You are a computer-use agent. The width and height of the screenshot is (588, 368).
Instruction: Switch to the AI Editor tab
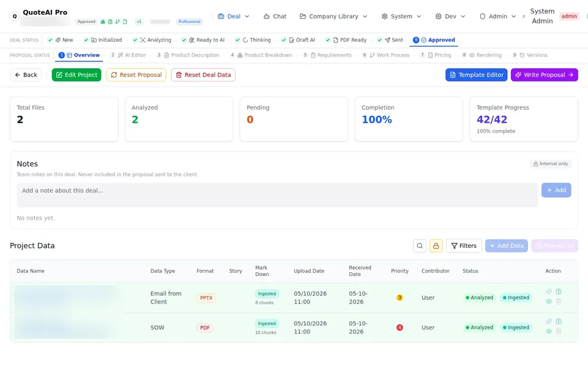[128, 55]
